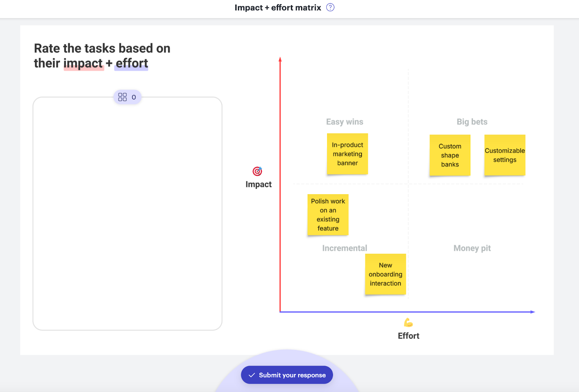Click the Easy wins quadrant label
The image size is (579, 392).
[345, 122]
